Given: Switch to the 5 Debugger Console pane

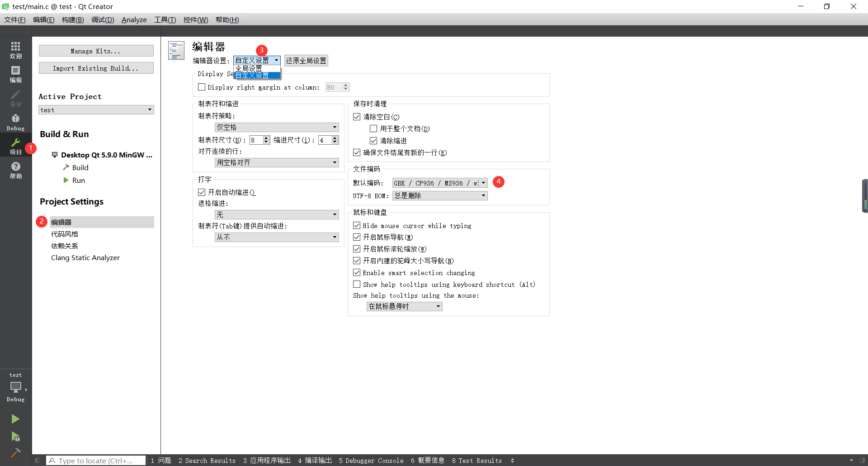Looking at the screenshot, I should [371, 460].
